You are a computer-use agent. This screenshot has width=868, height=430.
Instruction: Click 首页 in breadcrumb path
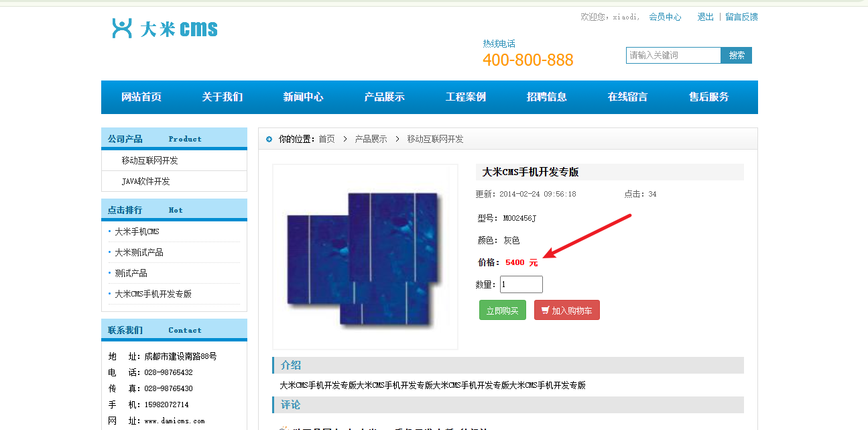pyautogui.click(x=326, y=140)
